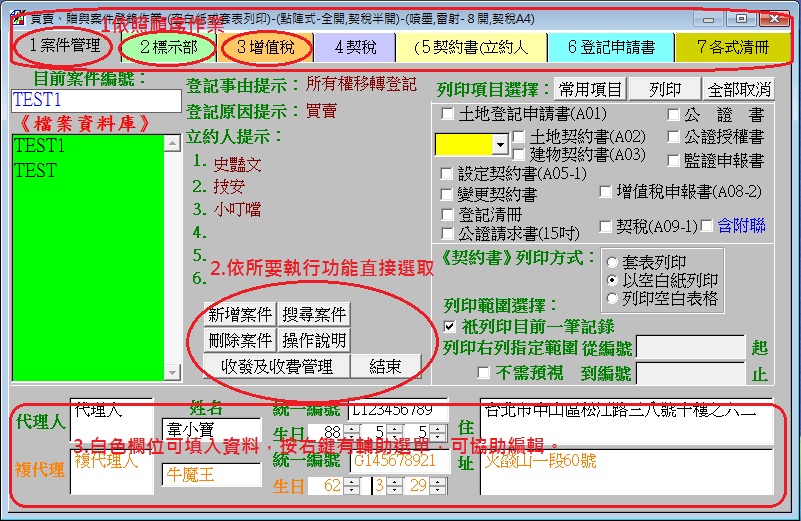The width and height of the screenshot is (801, 521).
Task: Check 土地登記申請書(A01) checkbox
Action: (x=447, y=114)
